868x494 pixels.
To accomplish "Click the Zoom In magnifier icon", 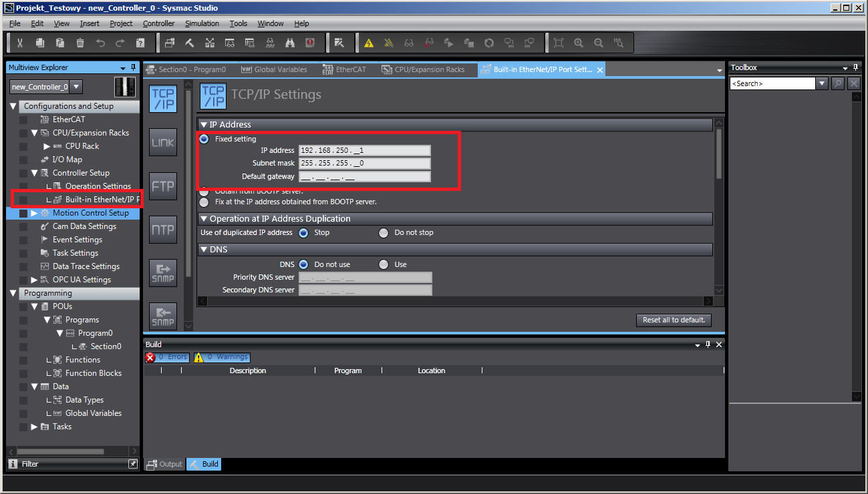I will point(579,43).
